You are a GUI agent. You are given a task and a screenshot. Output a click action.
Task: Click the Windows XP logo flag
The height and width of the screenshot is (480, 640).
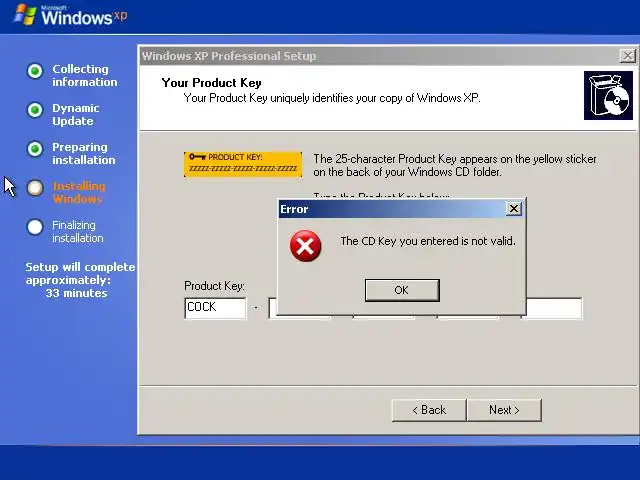(25, 15)
